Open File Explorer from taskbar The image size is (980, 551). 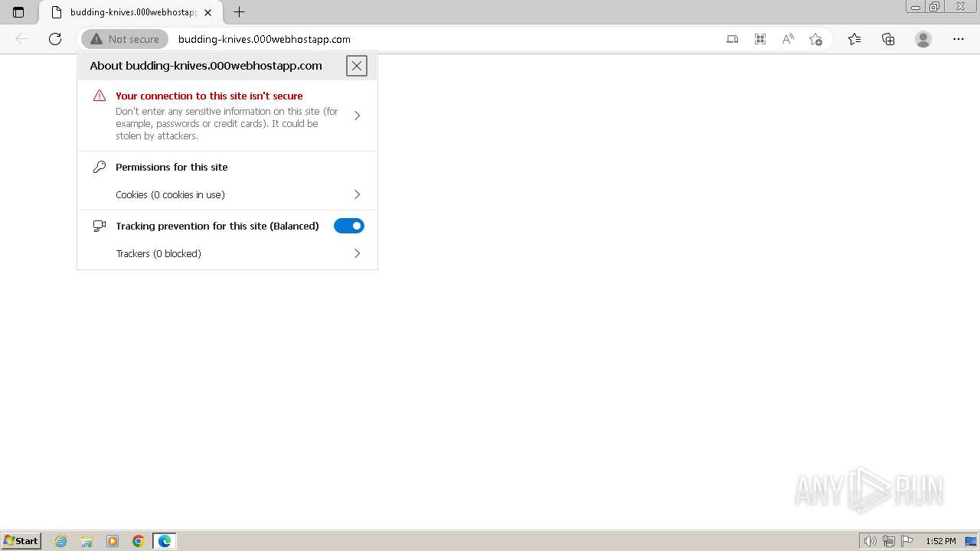click(87, 541)
